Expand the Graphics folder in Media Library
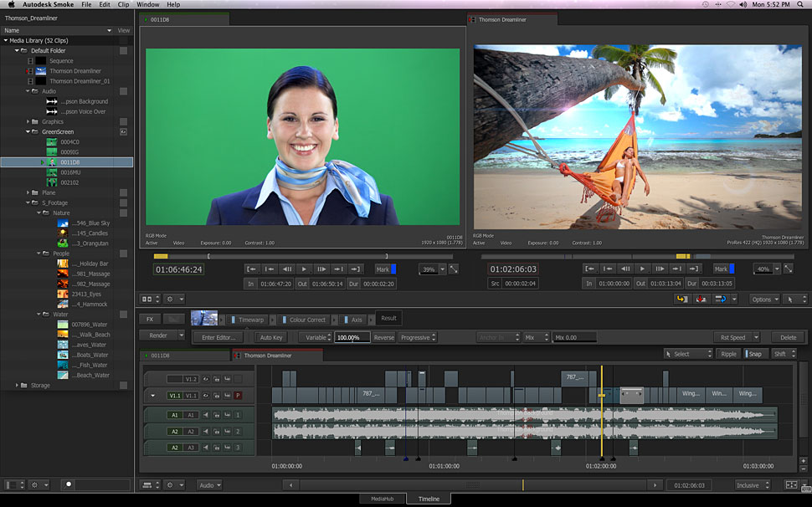 [28, 121]
